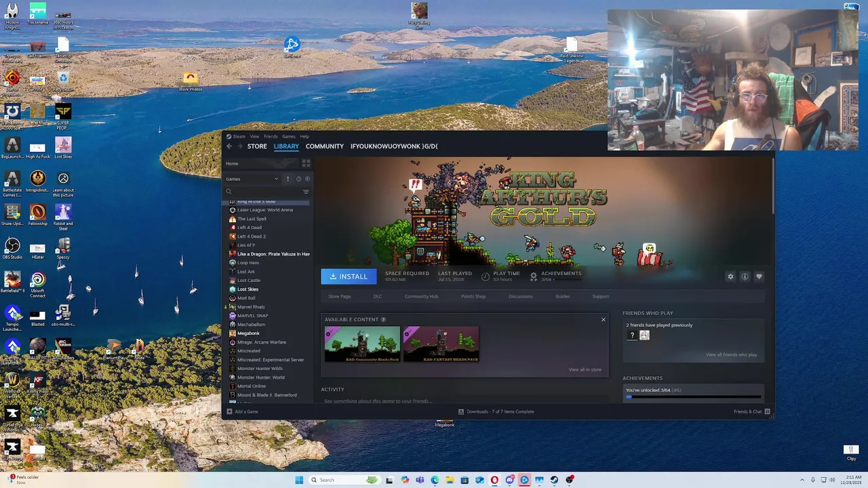The width and height of the screenshot is (868, 488).
Task: Go to the STORE tab
Action: click(257, 146)
